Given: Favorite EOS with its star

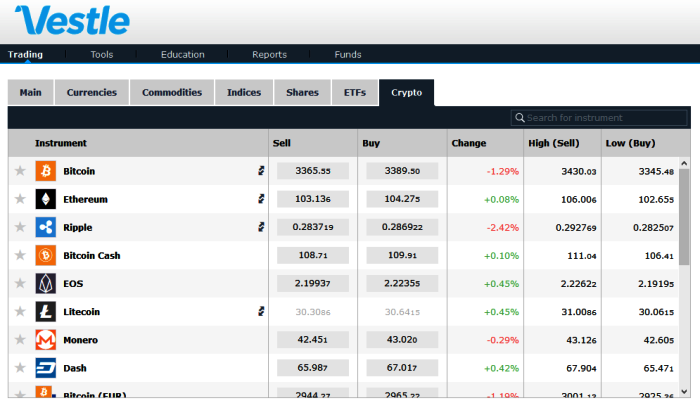Looking at the screenshot, I should [x=20, y=283].
